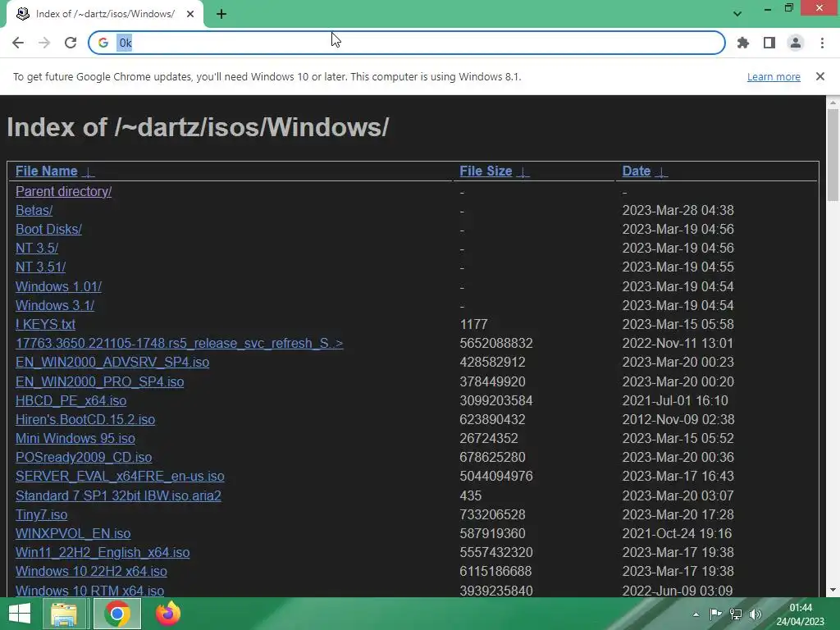
Task: Click the file size 3099203584
Action: coord(496,400)
